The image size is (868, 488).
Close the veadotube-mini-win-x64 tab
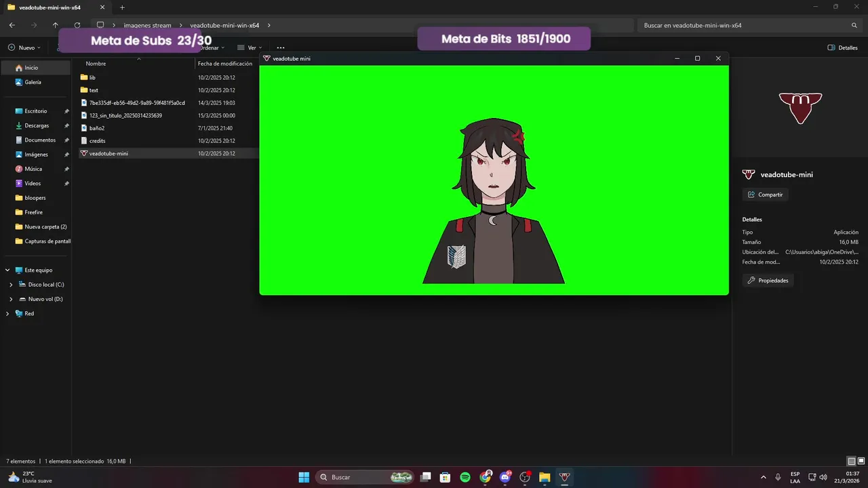pyautogui.click(x=102, y=7)
